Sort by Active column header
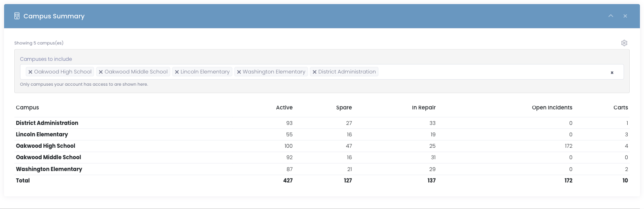644x209 pixels. (x=284, y=107)
